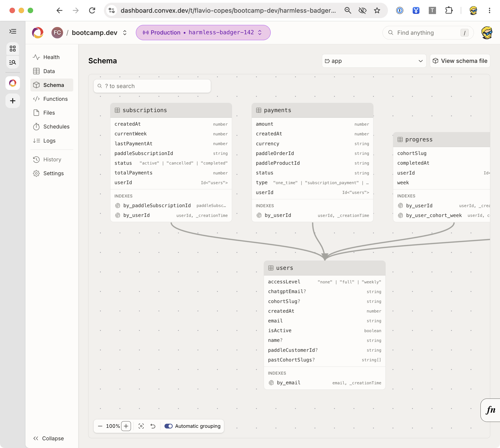
Task: Open the Data page
Action: (x=52, y=71)
